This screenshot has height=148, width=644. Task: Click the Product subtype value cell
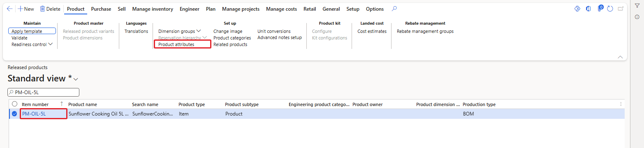pyautogui.click(x=234, y=114)
